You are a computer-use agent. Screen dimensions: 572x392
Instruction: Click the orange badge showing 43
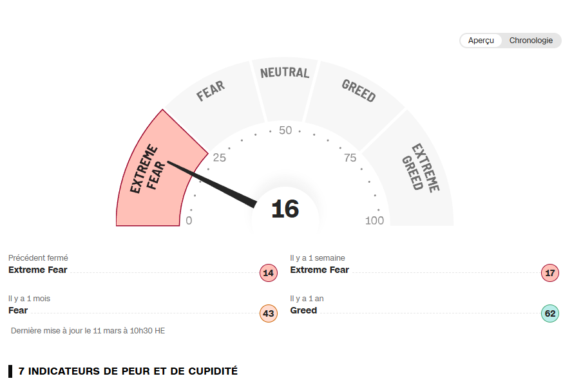[x=269, y=314]
